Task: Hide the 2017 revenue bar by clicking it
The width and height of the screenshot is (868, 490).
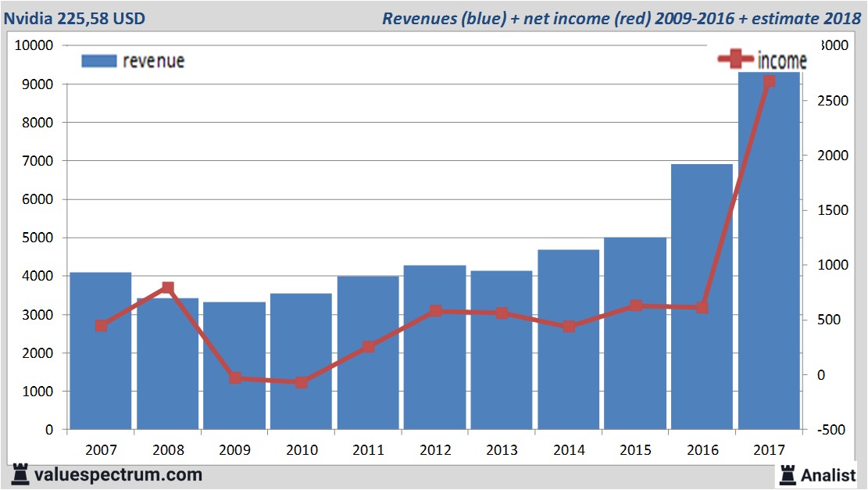Action: 770,250
